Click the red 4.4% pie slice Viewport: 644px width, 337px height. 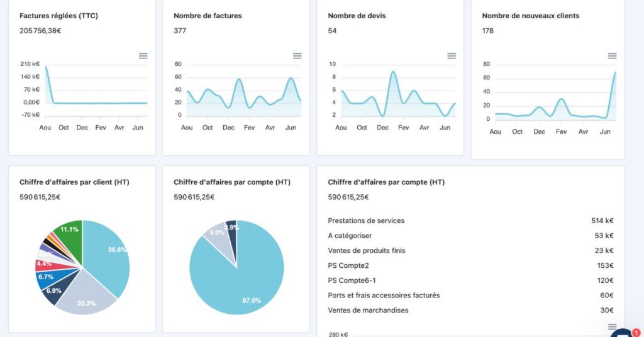coord(44,264)
